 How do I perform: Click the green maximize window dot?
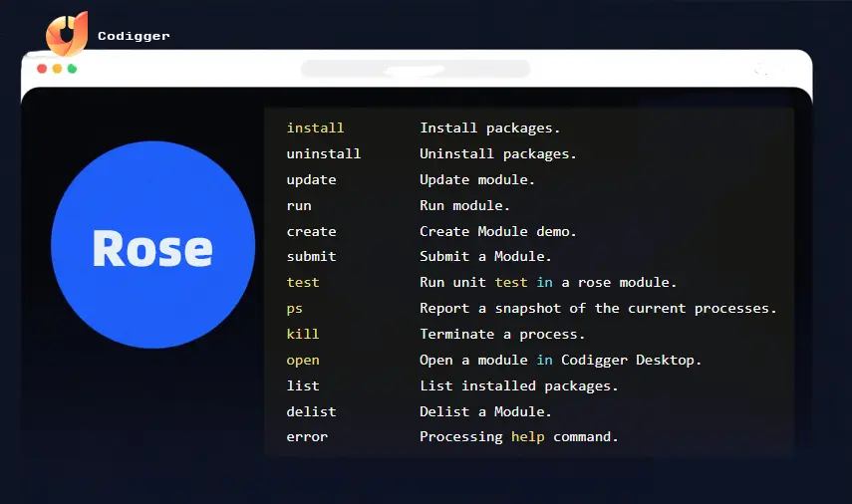tap(72, 69)
